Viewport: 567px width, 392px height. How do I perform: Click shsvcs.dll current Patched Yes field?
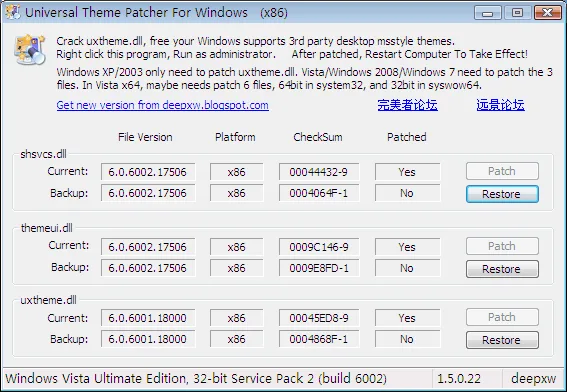click(x=408, y=172)
